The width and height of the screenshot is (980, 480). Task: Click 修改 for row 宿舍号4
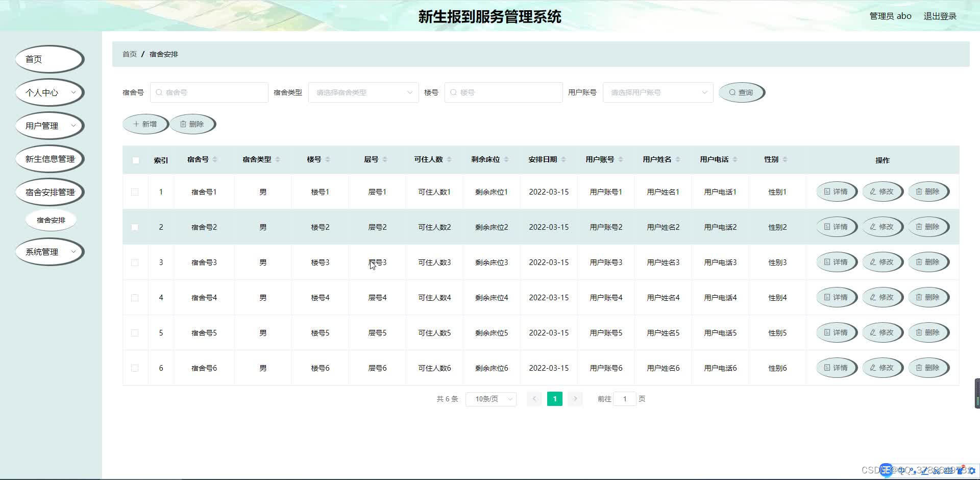click(882, 297)
